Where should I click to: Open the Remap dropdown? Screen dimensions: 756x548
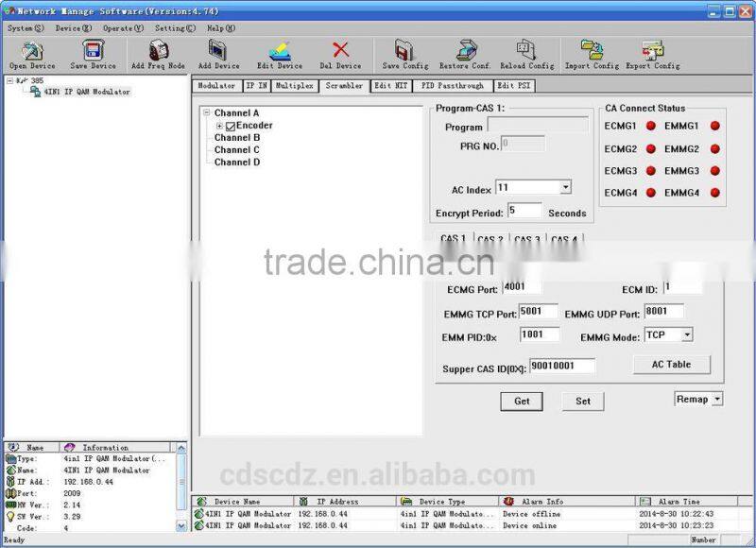coord(717,400)
